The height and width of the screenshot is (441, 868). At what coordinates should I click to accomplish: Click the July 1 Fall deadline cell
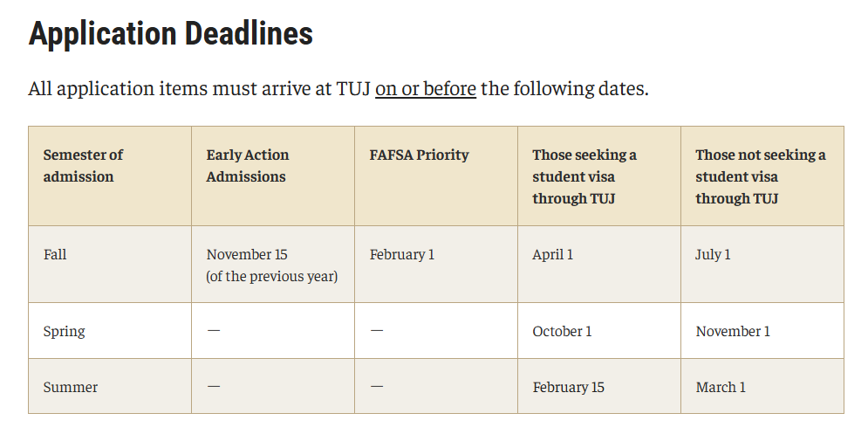point(713,255)
